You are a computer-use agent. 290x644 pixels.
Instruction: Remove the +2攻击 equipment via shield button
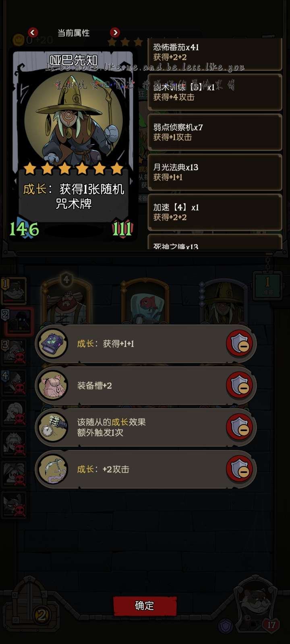240,469
